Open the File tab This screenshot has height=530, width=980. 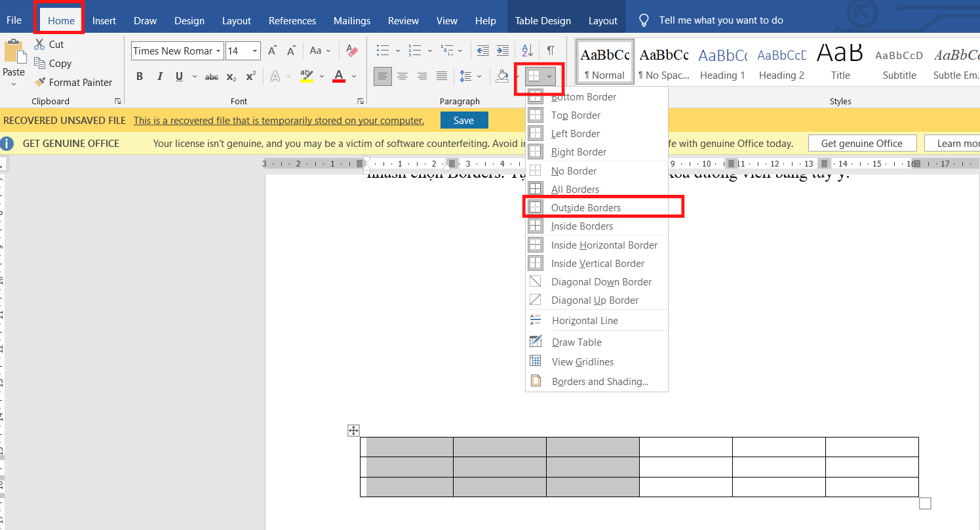point(14,20)
